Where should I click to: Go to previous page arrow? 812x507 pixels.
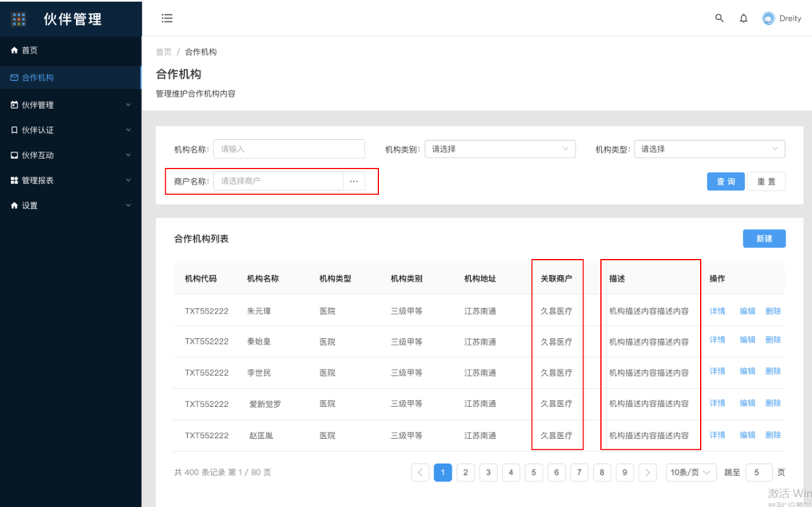pos(420,473)
